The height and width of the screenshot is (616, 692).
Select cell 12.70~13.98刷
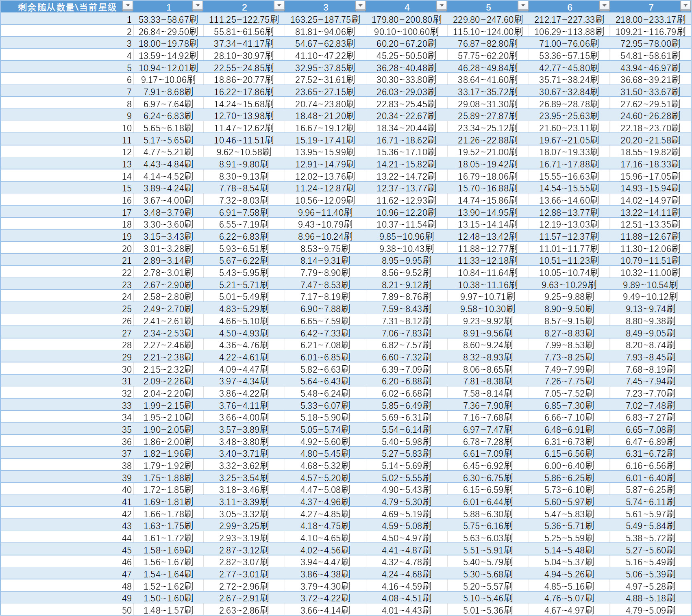[244, 116]
